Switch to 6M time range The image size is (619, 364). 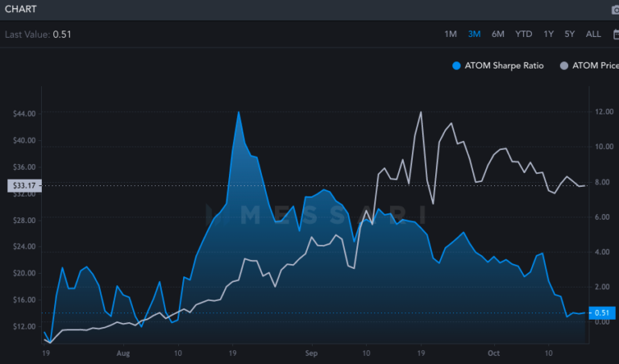tap(498, 34)
